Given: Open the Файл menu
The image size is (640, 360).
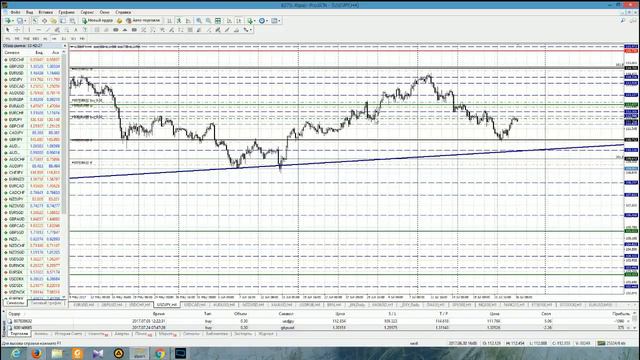Looking at the screenshot, I should pyautogui.click(x=15, y=12).
